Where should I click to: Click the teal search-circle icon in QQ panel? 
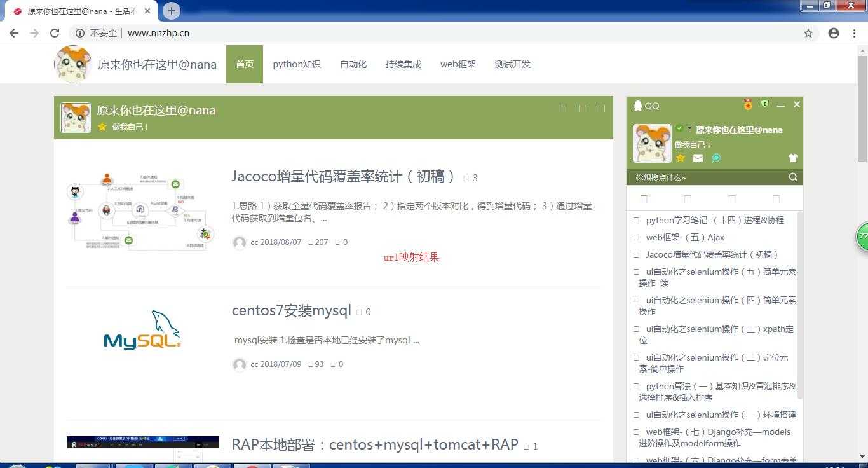click(x=716, y=158)
